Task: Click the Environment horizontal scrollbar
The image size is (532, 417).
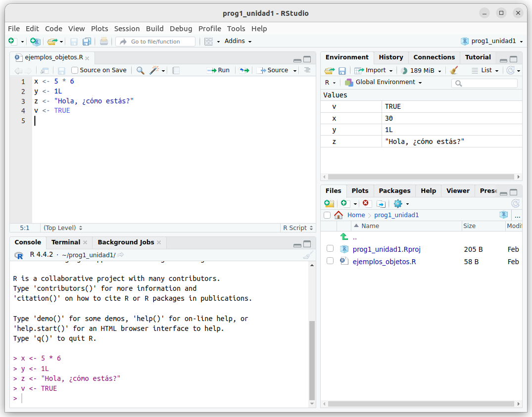Action: tap(421, 177)
